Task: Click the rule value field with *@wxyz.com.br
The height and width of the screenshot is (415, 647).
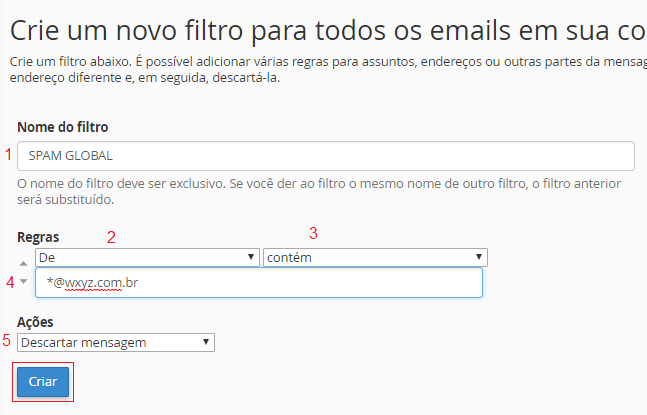Action: (258, 283)
